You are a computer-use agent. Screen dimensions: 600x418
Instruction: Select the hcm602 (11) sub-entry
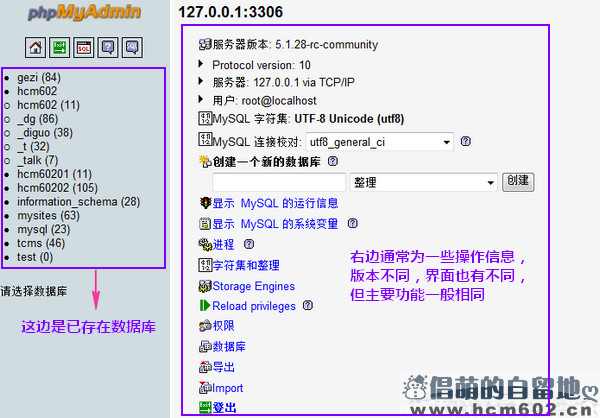pyautogui.click(x=48, y=105)
